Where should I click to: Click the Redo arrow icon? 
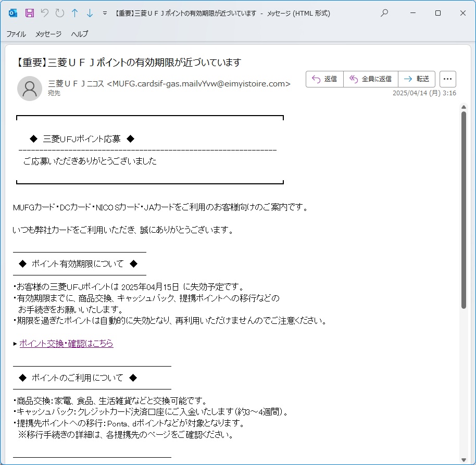[x=60, y=13]
